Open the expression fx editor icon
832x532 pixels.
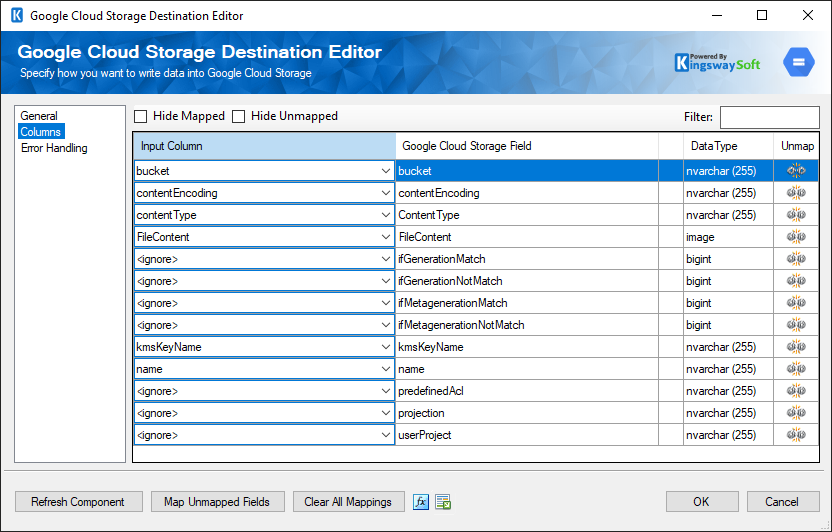coord(421,502)
